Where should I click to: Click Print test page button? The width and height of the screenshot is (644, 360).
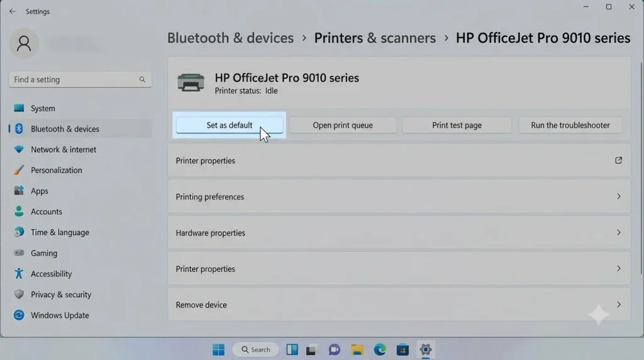coord(457,125)
